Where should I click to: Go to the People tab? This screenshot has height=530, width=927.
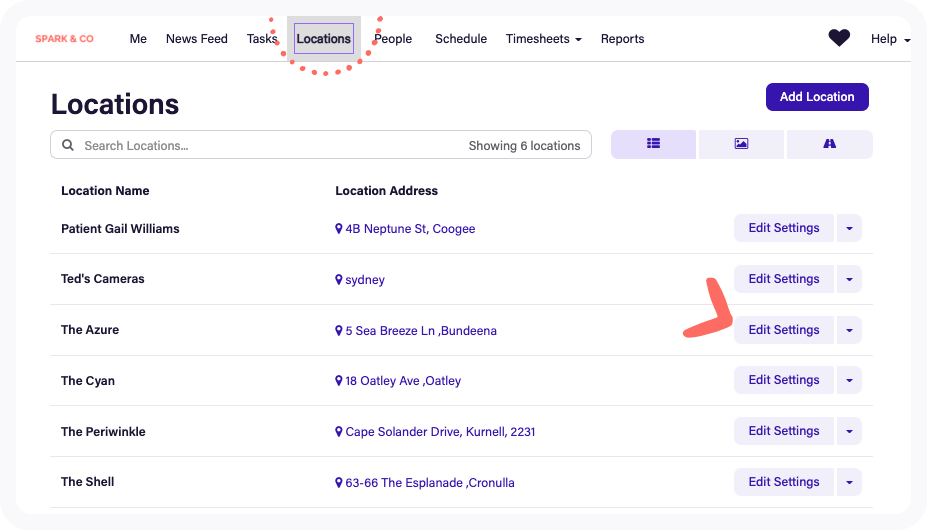(394, 39)
